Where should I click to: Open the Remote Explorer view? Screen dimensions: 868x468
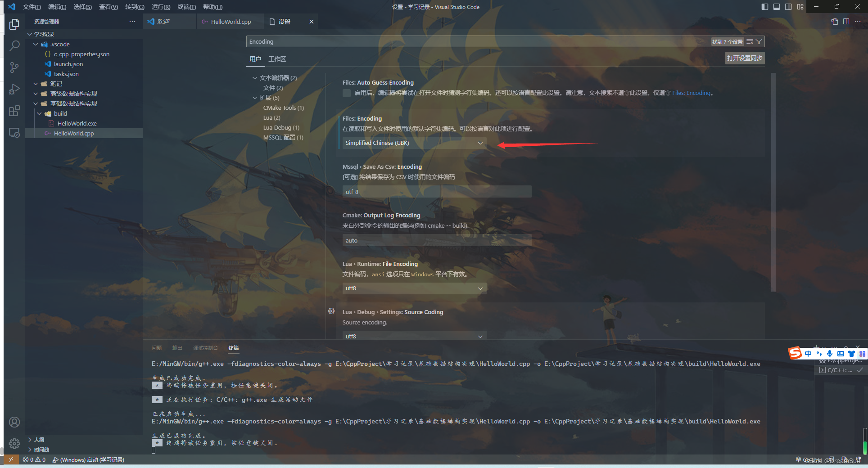pos(14,133)
